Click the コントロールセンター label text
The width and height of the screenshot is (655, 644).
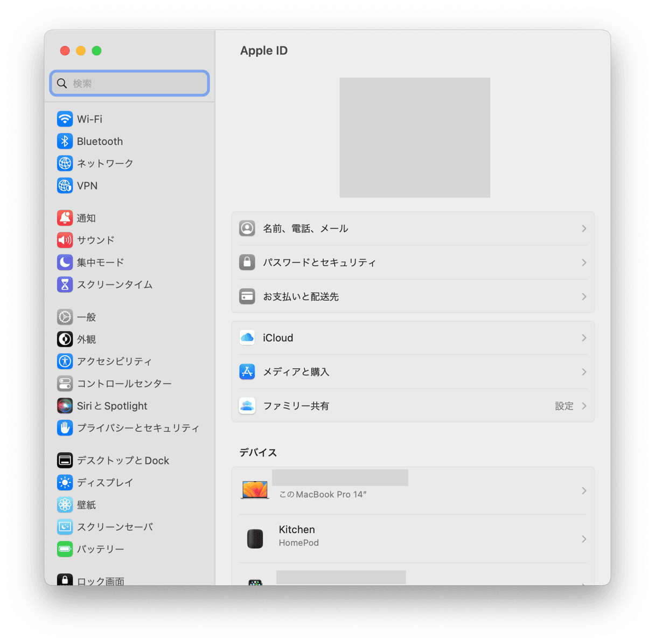pyautogui.click(x=124, y=383)
